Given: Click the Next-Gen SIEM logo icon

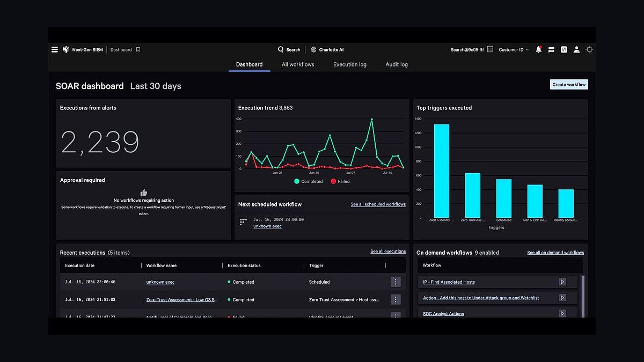Looking at the screenshot, I should pyautogui.click(x=66, y=49).
